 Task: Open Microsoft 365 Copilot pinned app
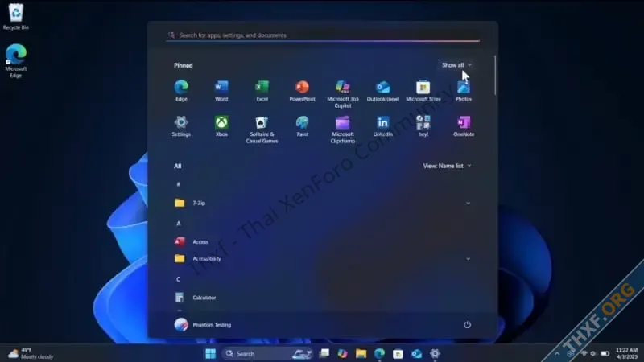click(343, 94)
